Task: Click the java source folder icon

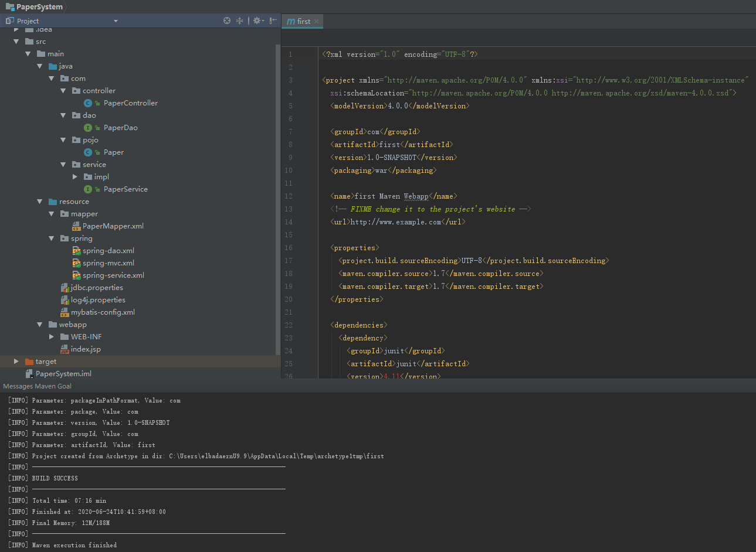Action: click(x=53, y=66)
